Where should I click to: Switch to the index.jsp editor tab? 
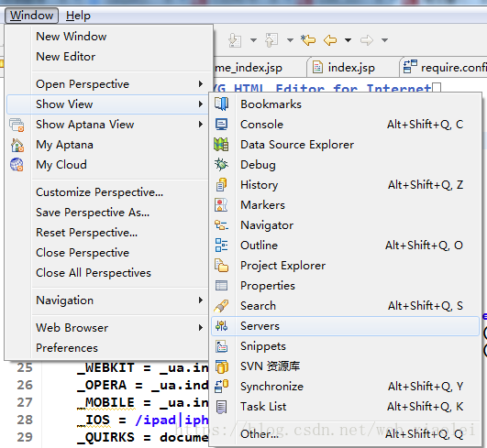[x=351, y=67]
